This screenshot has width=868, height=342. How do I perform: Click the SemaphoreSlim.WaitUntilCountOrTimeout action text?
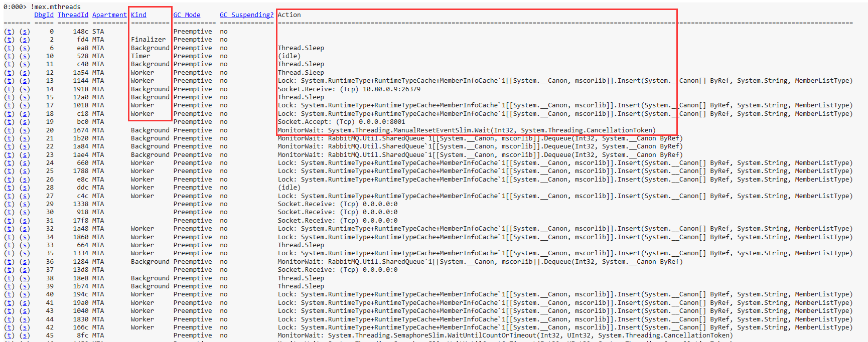505,335
